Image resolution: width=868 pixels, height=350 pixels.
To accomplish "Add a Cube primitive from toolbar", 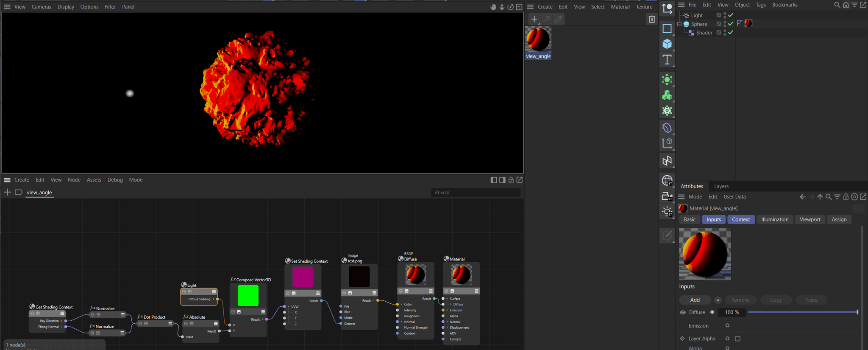I will pyautogui.click(x=667, y=44).
